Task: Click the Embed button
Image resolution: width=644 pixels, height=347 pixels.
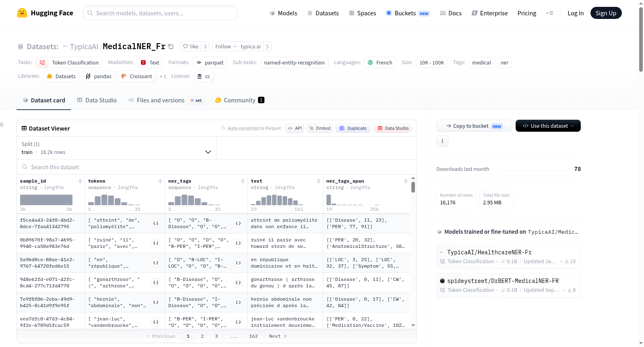Action: pos(320,128)
